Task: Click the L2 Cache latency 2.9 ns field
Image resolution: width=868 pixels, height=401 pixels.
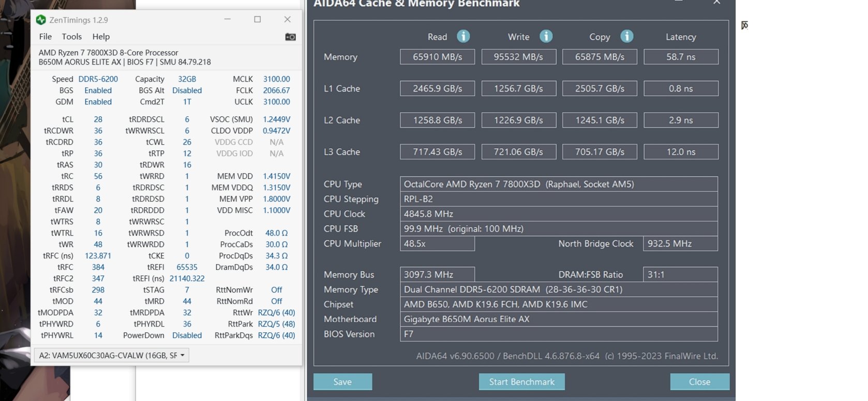Action: tap(681, 120)
